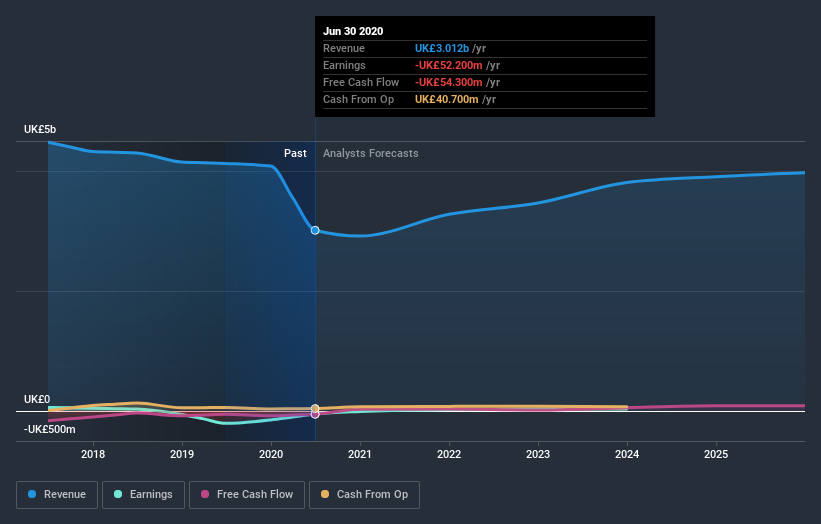This screenshot has height=524, width=821.
Task: Click the UK£40.700m cash from op value
Action: click(447, 99)
